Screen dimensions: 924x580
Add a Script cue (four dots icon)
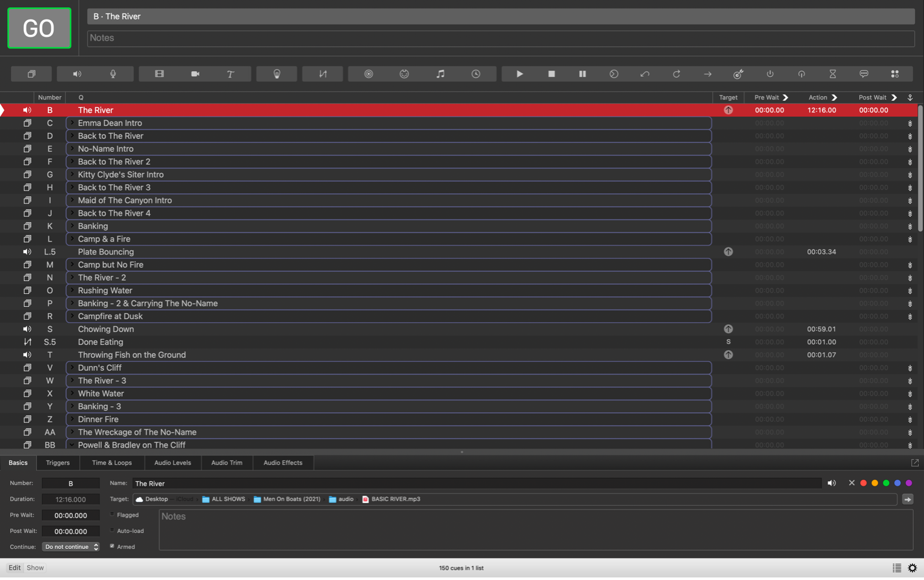point(895,74)
